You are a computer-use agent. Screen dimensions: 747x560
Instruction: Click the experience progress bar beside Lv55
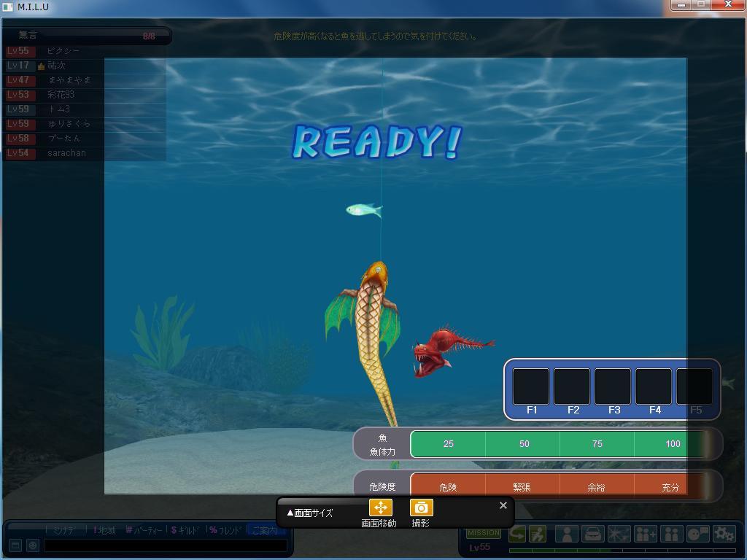(x=622, y=551)
